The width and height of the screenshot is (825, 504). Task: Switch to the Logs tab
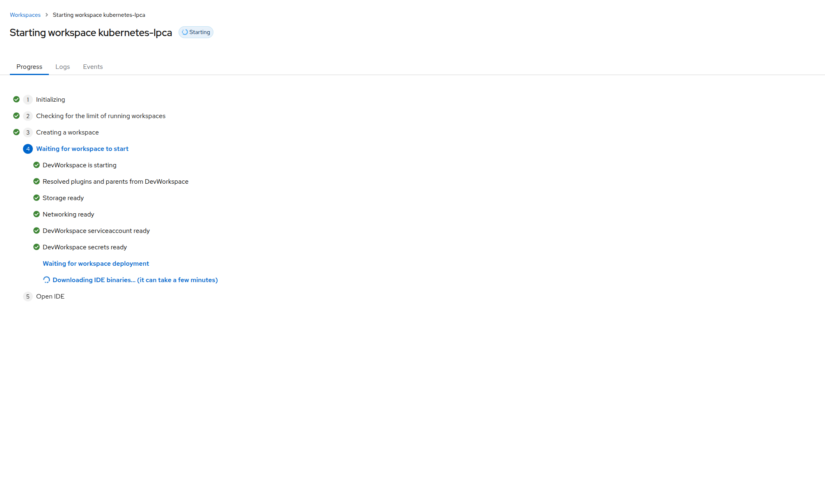[62, 66]
